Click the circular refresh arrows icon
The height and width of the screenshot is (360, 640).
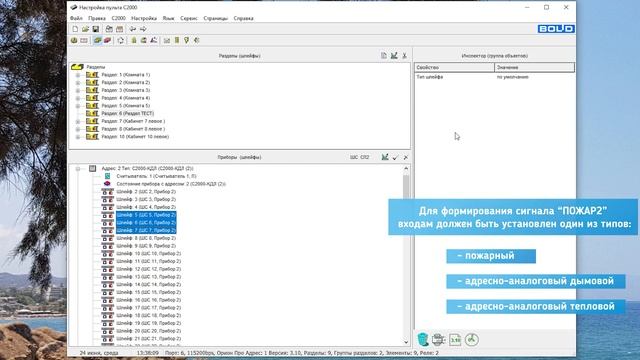click(x=120, y=40)
